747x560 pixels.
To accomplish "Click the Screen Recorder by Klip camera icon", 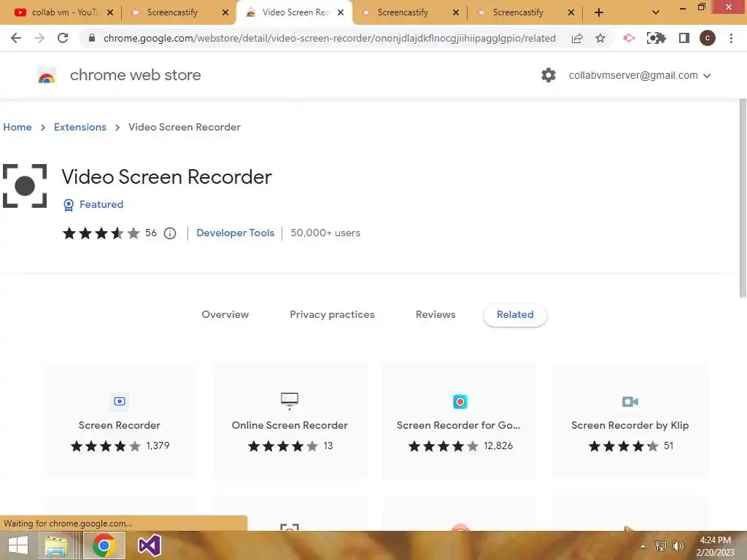I will [x=630, y=402].
